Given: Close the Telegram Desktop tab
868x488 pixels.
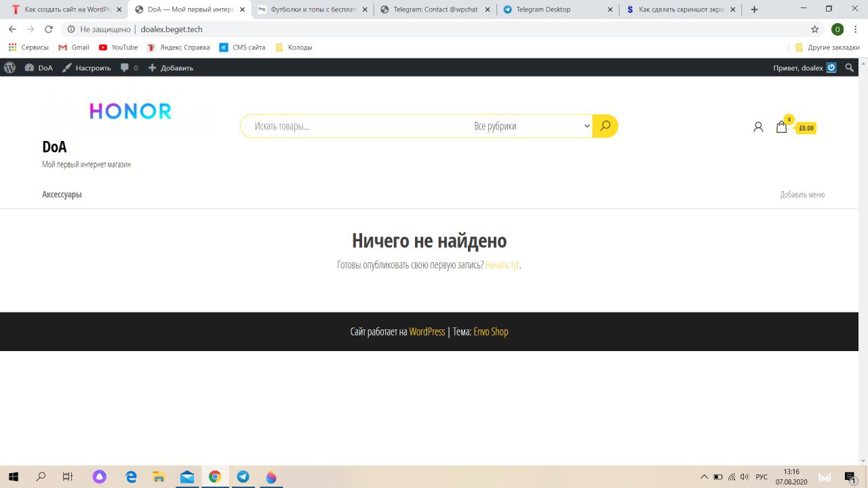Looking at the screenshot, I should click(x=610, y=9).
